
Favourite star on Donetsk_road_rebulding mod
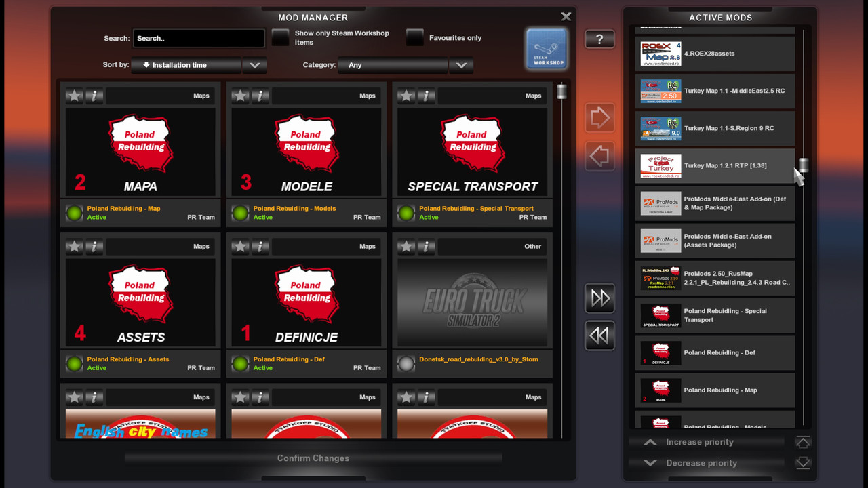pos(406,247)
